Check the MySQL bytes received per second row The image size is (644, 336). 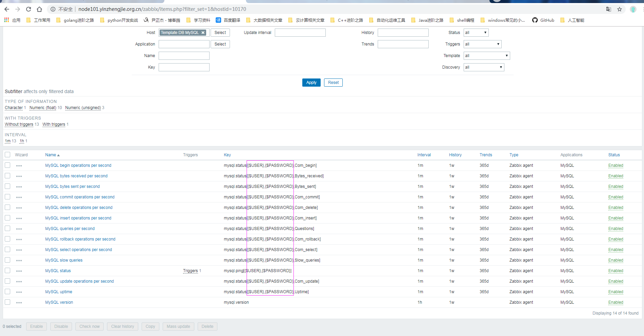(7, 176)
